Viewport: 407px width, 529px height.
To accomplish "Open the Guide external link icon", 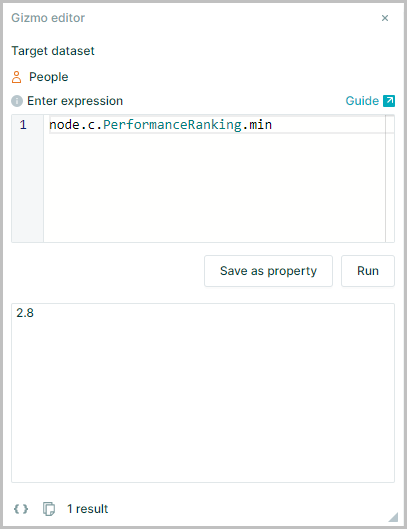I will pyautogui.click(x=389, y=101).
